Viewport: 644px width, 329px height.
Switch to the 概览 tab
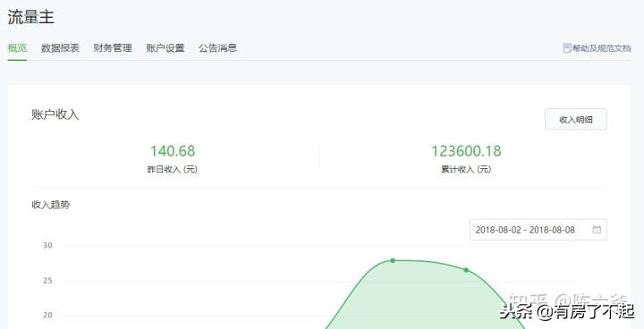[17, 48]
